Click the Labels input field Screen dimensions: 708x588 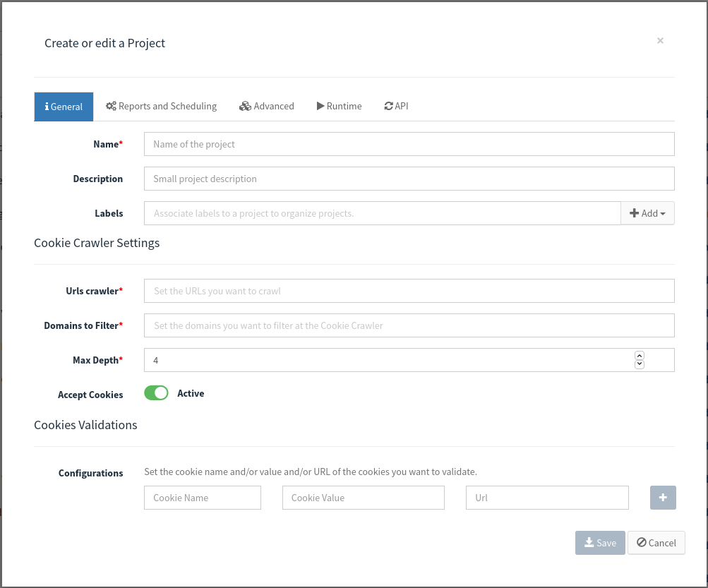pos(383,213)
